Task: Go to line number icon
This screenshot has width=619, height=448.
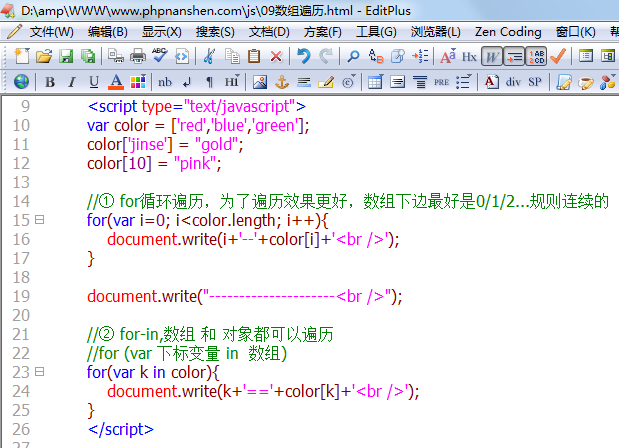Action: pyautogui.click(x=420, y=56)
